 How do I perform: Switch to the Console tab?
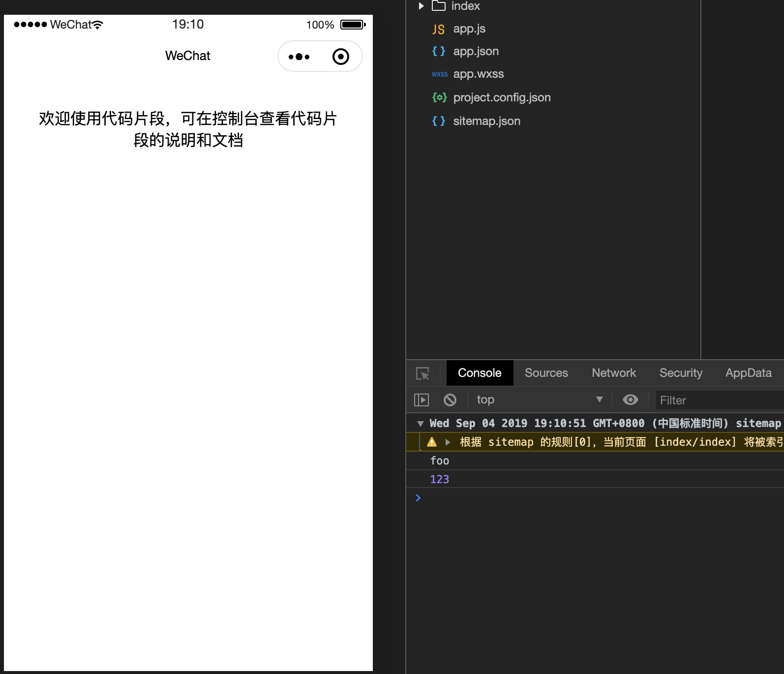coord(480,373)
